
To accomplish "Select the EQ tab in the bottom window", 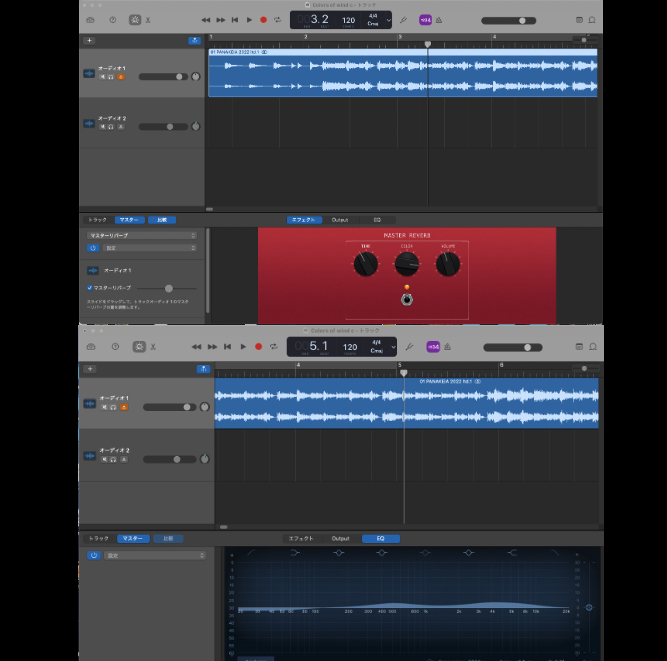I will 381,538.
